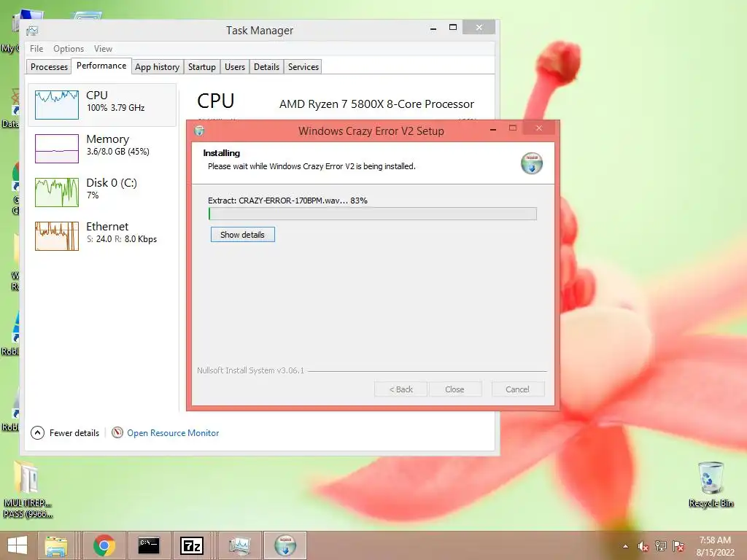Click the Extract CRAZY-ERROR-170BPM.wav status text
Screen dimensions: 747x560
287,201
